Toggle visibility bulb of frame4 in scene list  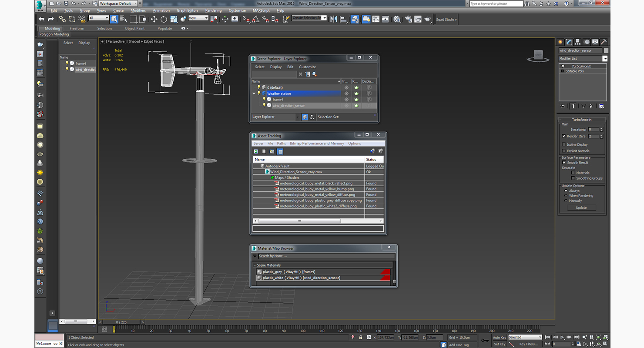tap(67, 64)
